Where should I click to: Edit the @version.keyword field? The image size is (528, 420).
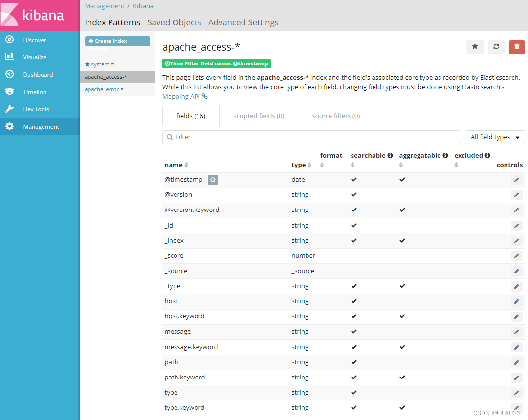coord(517,210)
